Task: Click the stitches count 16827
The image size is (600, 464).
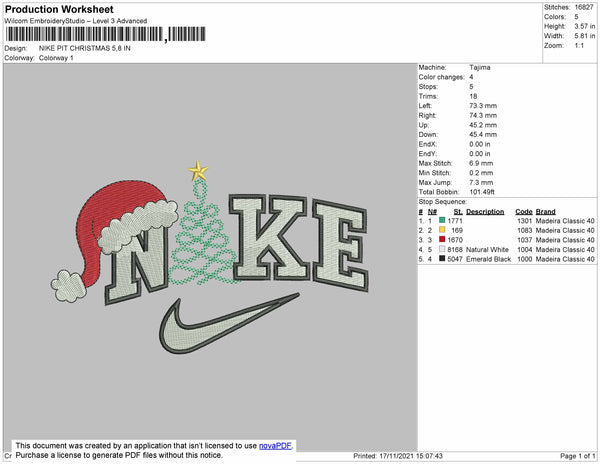Action: (584, 7)
